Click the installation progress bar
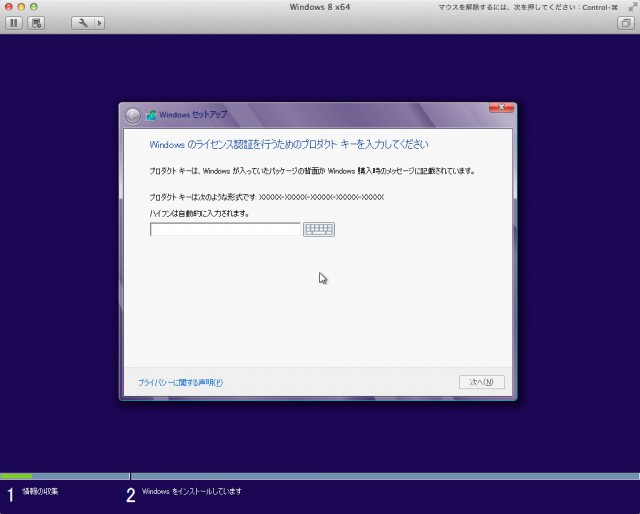 320,476
